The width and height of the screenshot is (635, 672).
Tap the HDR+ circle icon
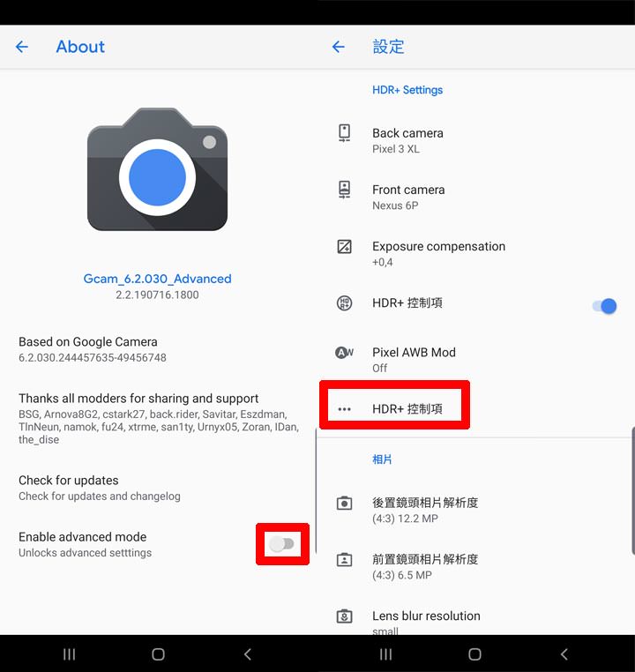(x=345, y=303)
